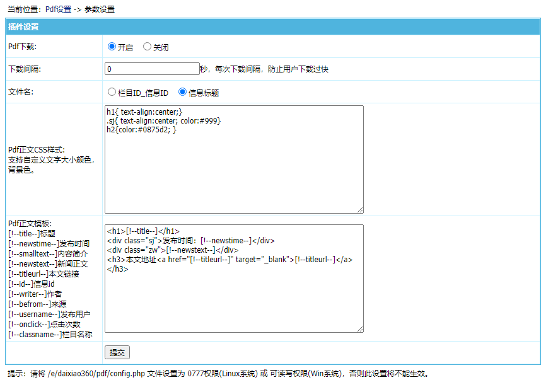
Task: Focus the 下载间隔 seconds input field
Action: coord(152,69)
